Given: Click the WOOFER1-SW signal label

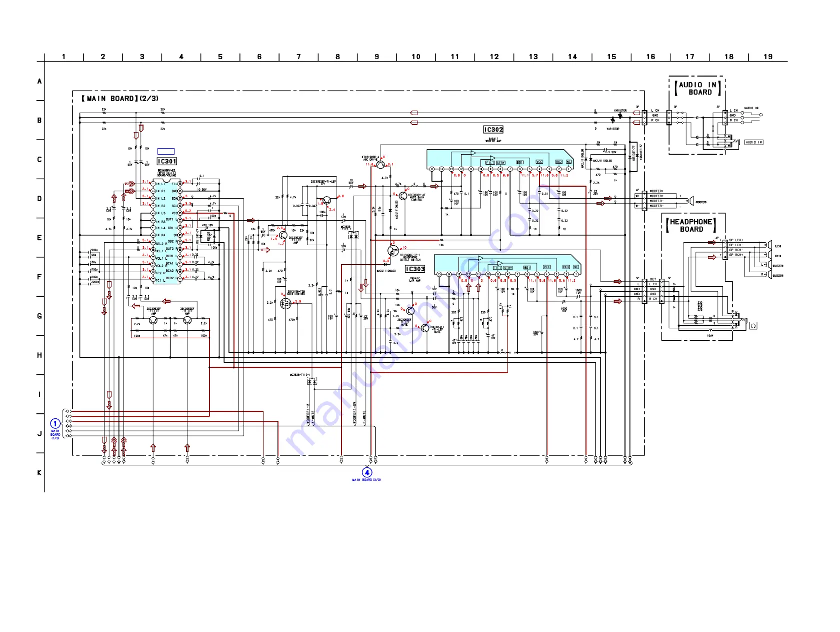Looking at the screenshot, I should click(354, 413).
